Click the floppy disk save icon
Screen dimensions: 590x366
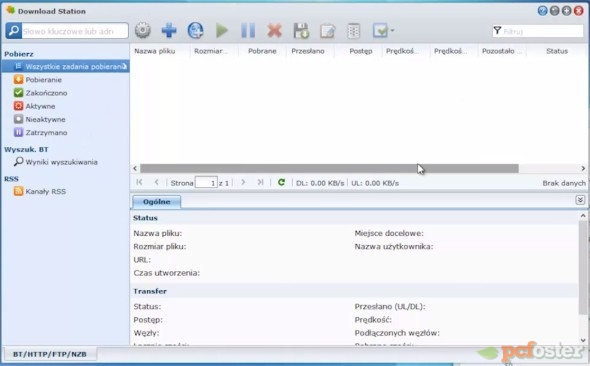(x=301, y=30)
